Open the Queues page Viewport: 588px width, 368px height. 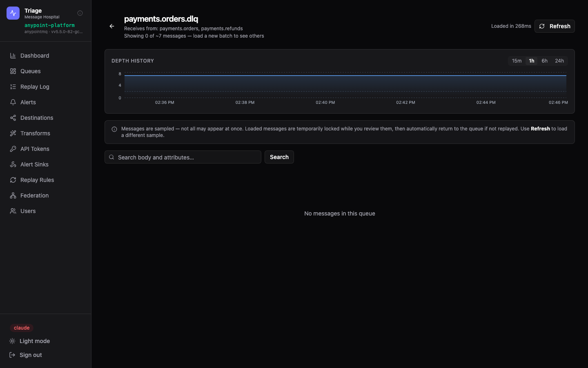point(45,71)
